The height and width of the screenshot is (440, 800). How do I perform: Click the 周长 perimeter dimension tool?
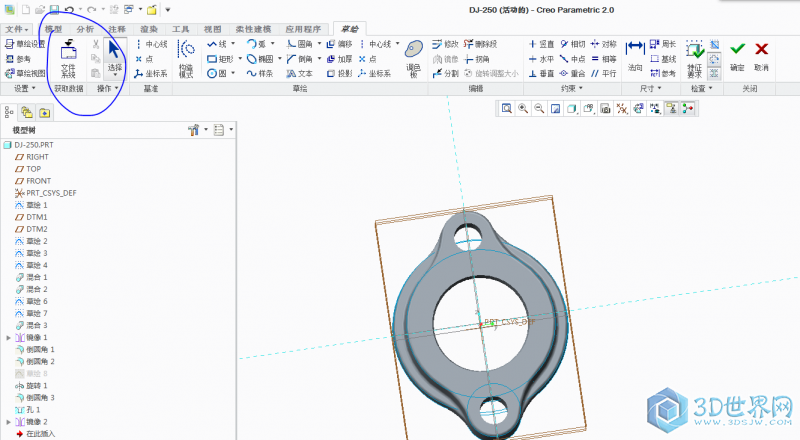coord(663,44)
